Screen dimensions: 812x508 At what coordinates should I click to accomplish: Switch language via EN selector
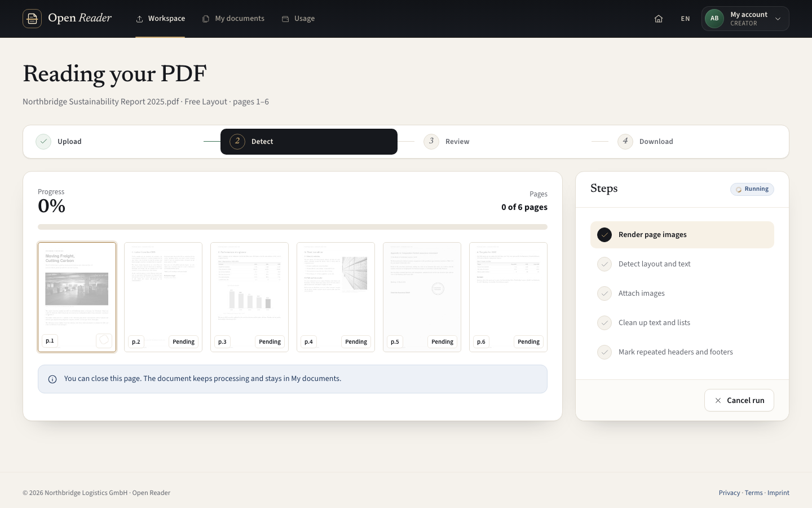[685, 19]
